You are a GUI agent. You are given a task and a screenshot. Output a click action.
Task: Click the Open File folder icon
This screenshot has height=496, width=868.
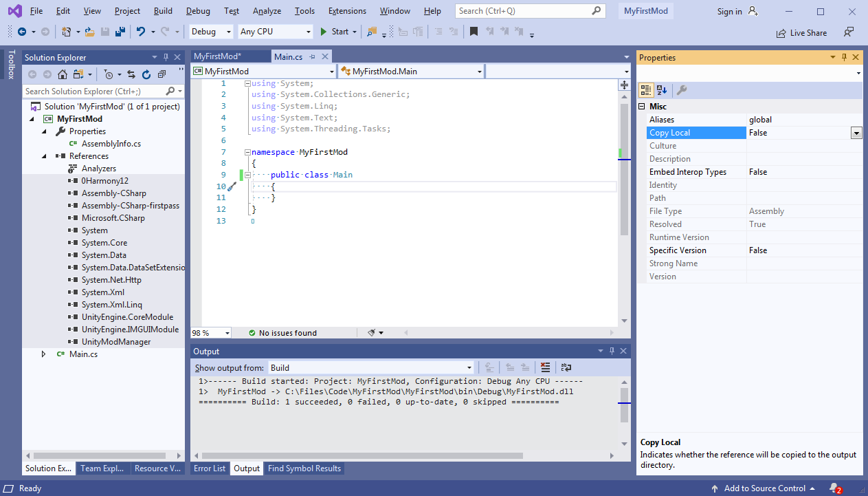click(90, 32)
